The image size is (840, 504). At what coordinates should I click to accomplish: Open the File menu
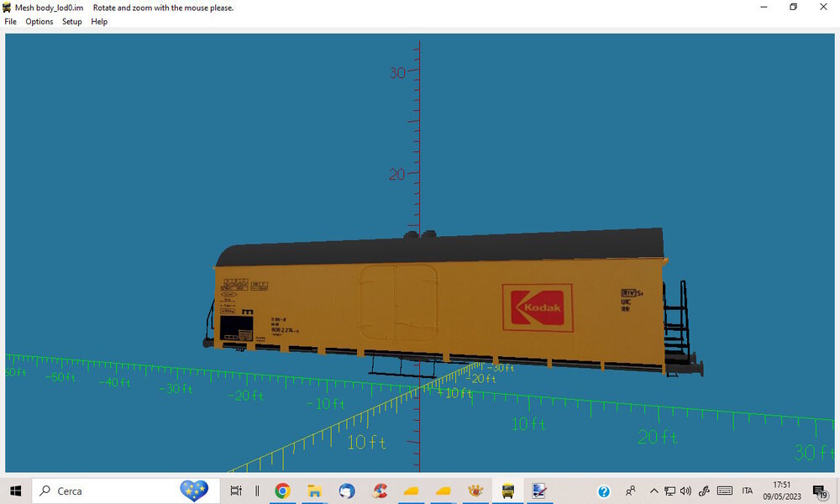point(10,22)
